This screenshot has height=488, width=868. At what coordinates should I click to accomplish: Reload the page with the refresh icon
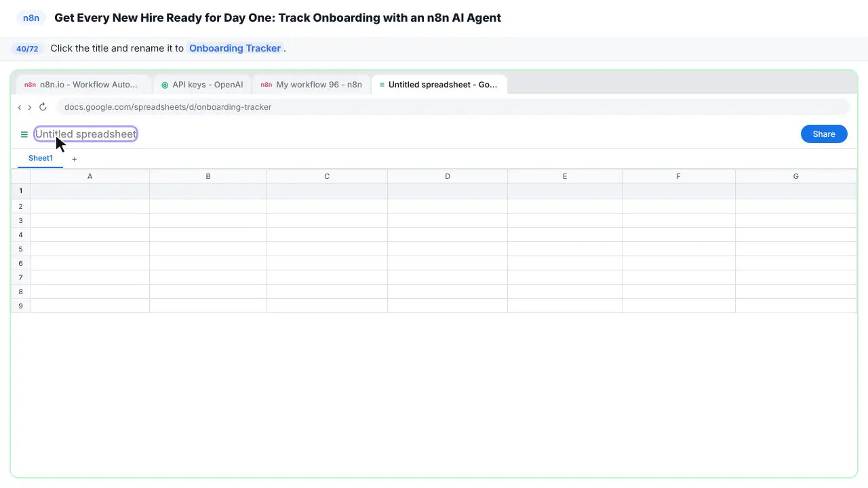tap(43, 107)
